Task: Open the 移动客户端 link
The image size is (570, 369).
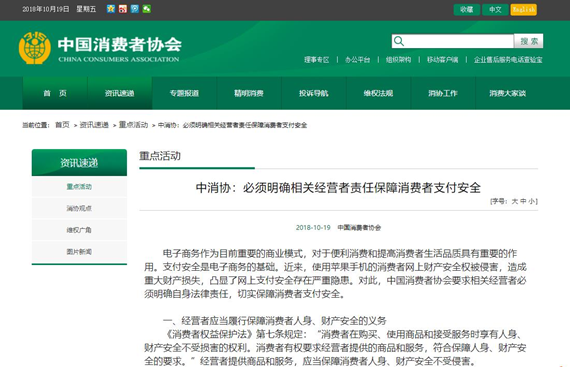Action: [442, 60]
